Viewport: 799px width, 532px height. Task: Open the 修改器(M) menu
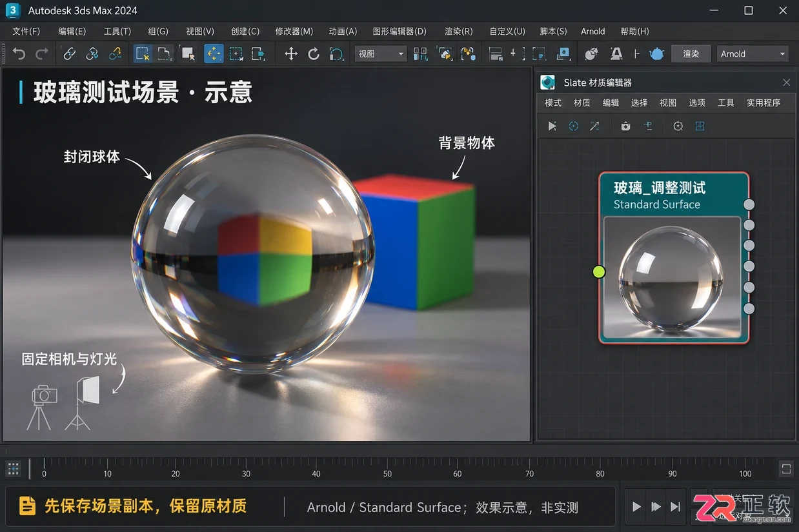click(294, 31)
